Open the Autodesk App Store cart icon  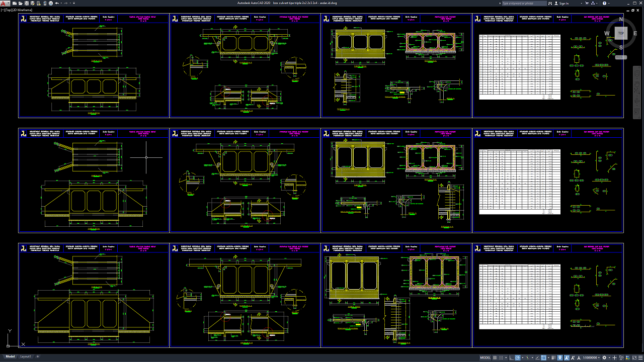(587, 3)
